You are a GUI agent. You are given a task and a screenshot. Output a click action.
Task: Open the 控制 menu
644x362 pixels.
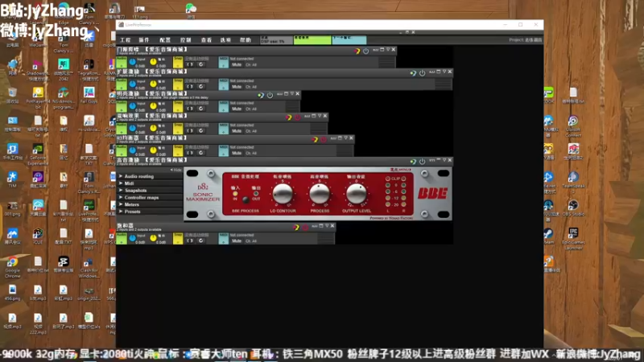(186, 40)
